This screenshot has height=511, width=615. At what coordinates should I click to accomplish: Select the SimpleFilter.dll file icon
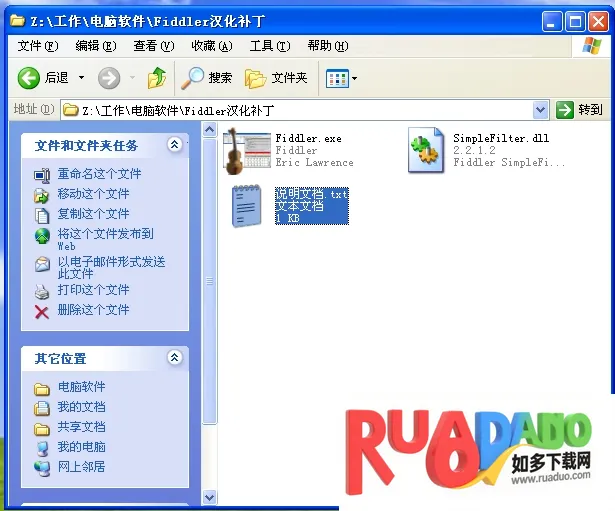pyautogui.click(x=426, y=150)
